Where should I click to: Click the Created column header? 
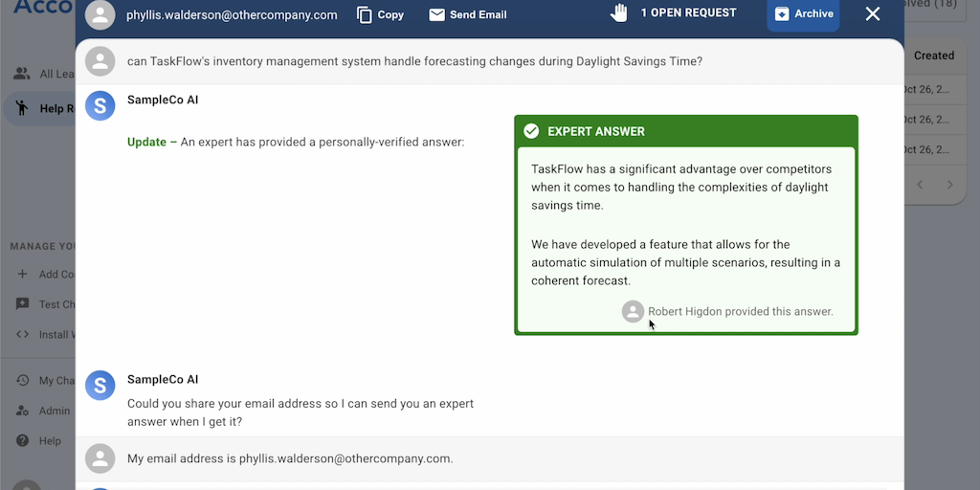pos(933,56)
